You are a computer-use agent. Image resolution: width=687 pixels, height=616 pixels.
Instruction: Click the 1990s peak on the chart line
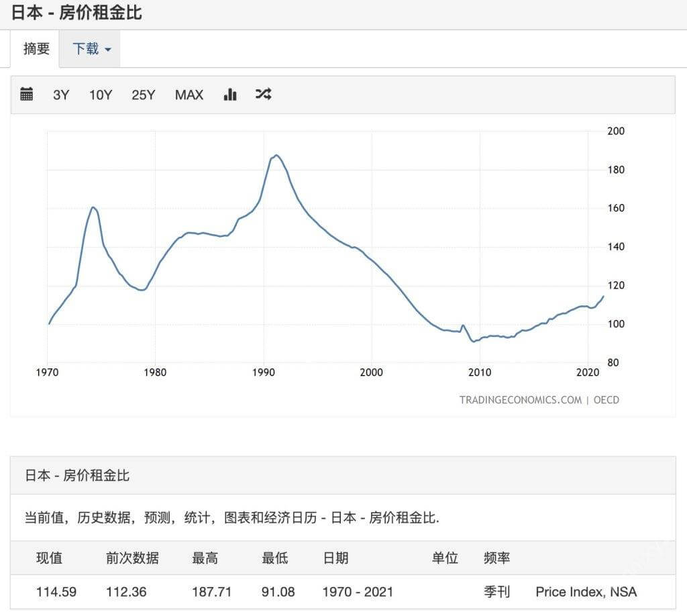276,156
